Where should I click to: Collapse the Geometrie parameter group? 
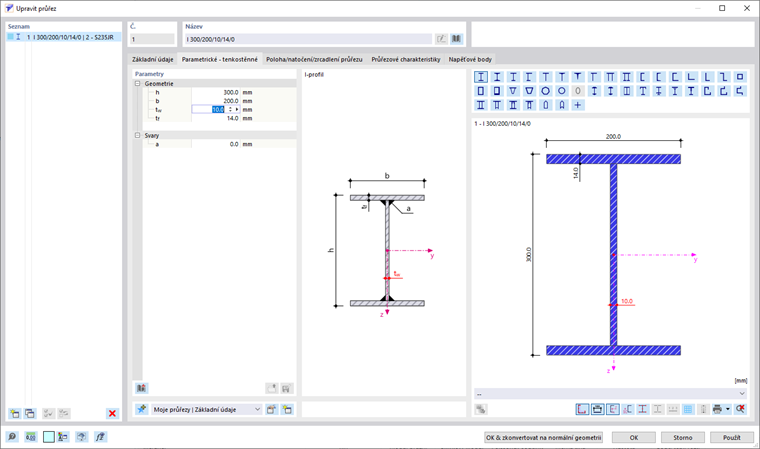click(137, 83)
